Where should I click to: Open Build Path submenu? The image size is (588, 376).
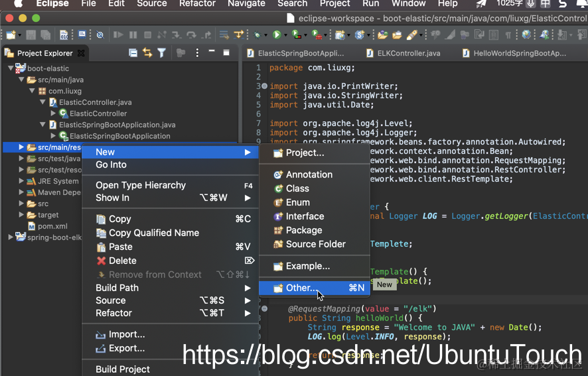pyautogui.click(x=171, y=288)
